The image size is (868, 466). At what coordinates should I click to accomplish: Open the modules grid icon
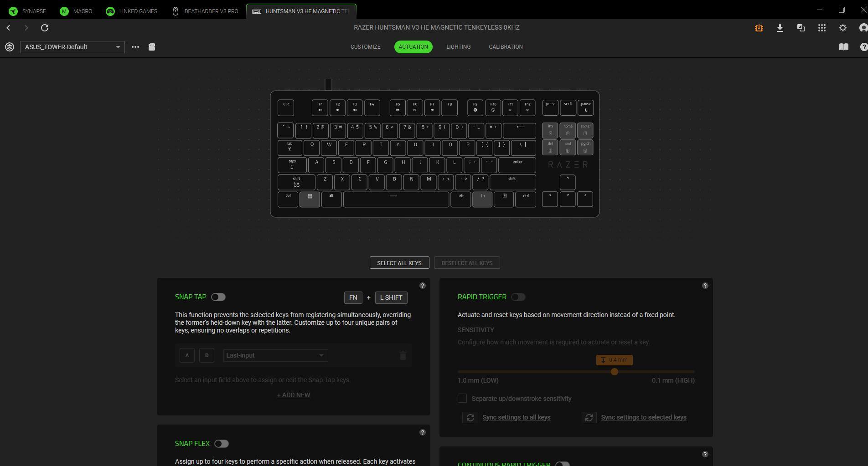(822, 28)
